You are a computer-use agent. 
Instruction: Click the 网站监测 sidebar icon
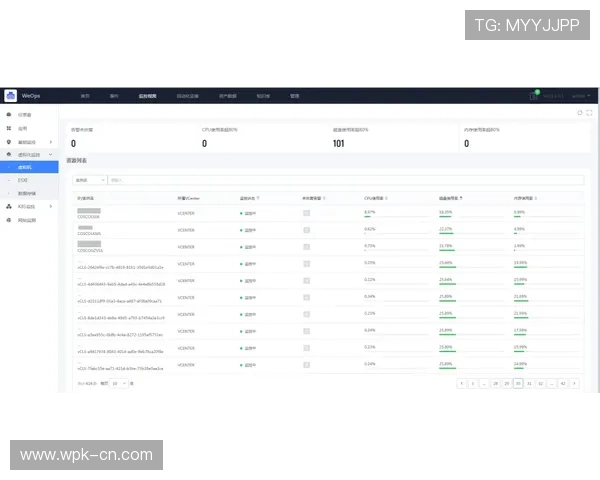coord(9,219)
